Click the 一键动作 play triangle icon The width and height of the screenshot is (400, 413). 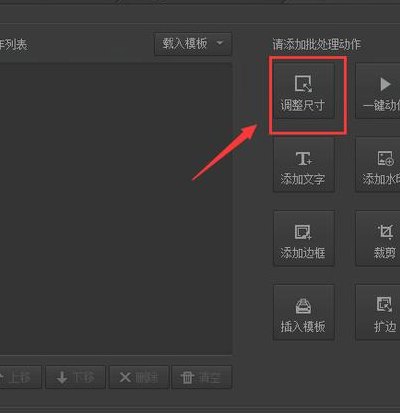(385, 84)
